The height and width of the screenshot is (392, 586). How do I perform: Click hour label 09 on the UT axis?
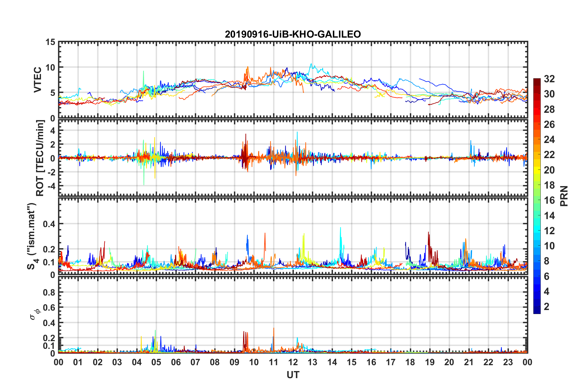(234, 362)
